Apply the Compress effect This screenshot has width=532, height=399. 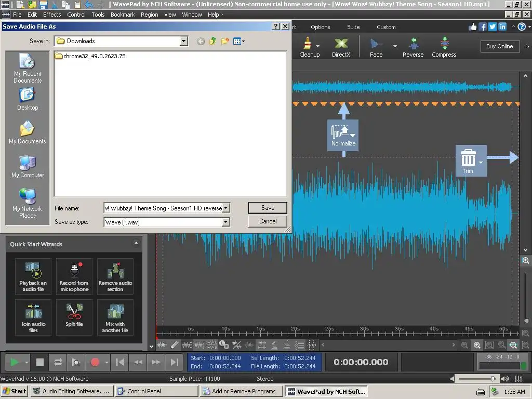tap(444, 47)
